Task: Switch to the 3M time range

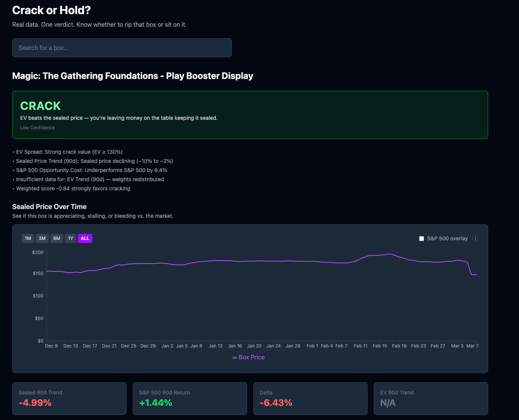Action: (42, 238)
